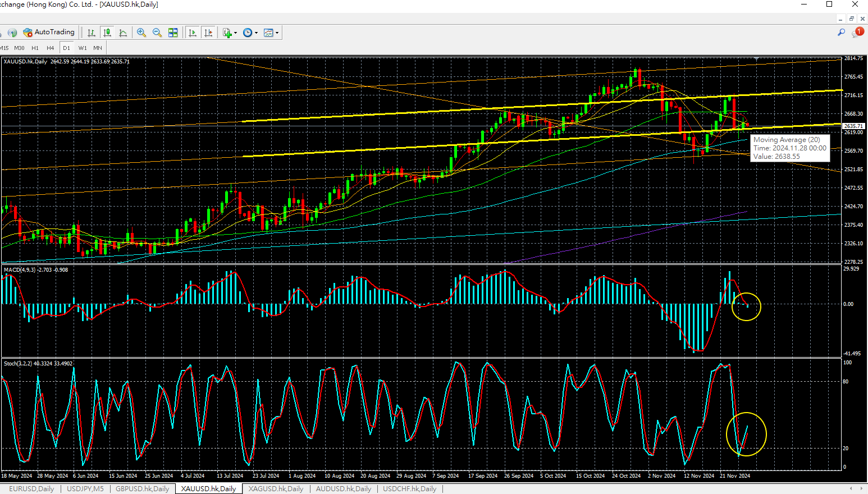This screenshot has height=494, width=868.
Task: Zoom out of the chart
Action: click(x=157, y=33)
